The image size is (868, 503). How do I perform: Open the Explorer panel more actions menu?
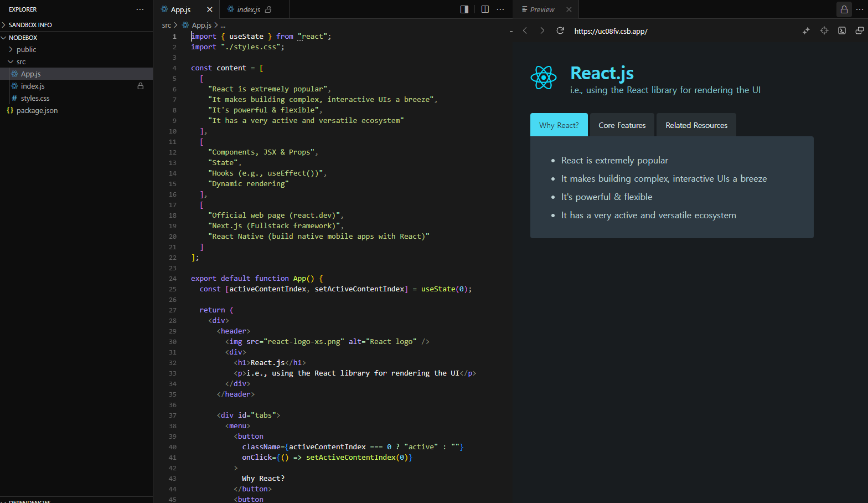140,9
